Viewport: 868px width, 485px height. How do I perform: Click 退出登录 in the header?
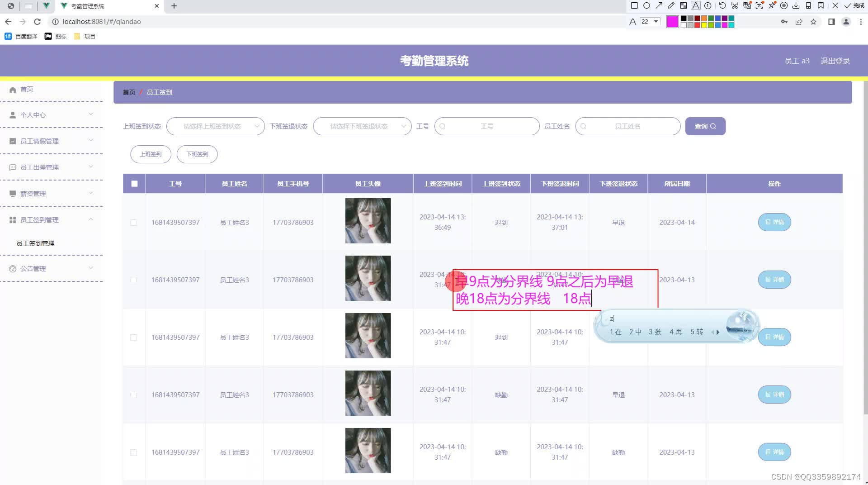[x=835, y=61]
